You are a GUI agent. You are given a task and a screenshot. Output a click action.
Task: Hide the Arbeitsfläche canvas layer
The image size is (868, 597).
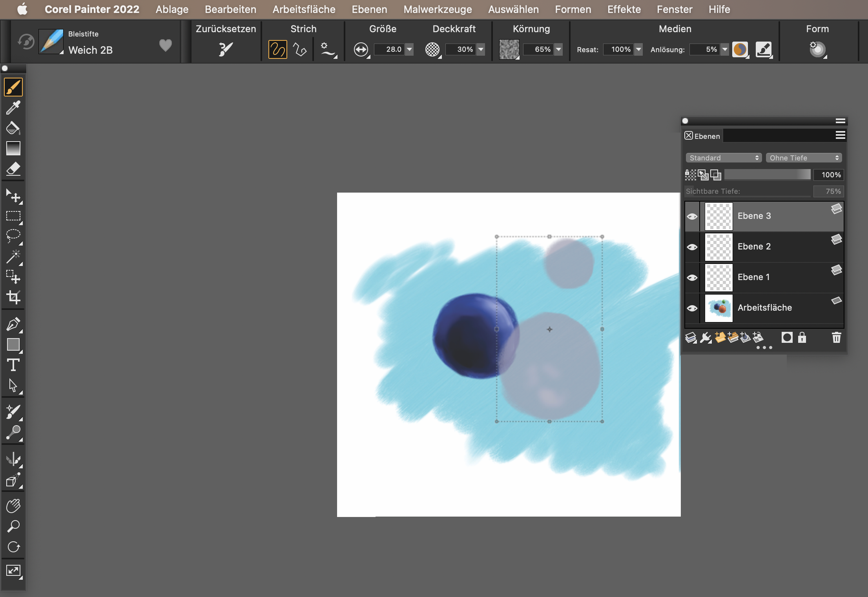click(692, 308)
